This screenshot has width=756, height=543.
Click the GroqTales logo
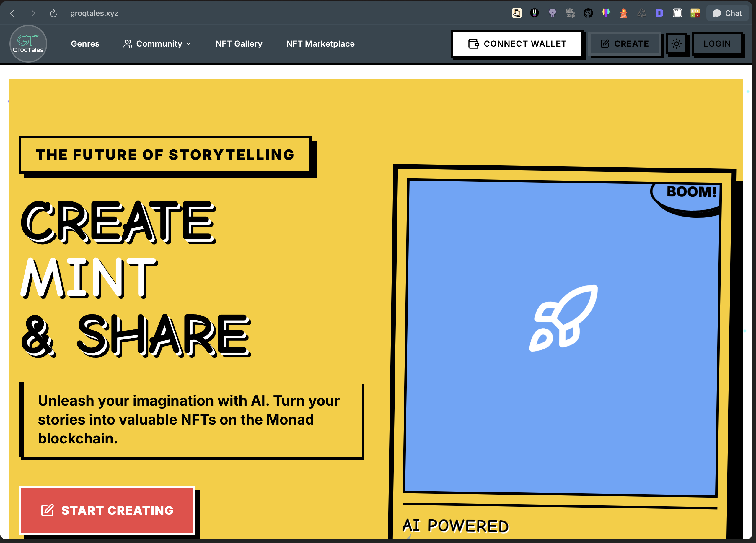pyautogui.click(x=28, y=44)
